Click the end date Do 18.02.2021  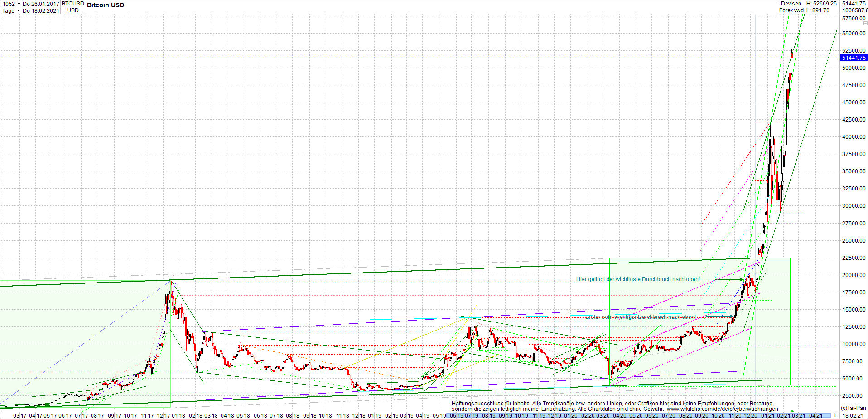point(41,10)
